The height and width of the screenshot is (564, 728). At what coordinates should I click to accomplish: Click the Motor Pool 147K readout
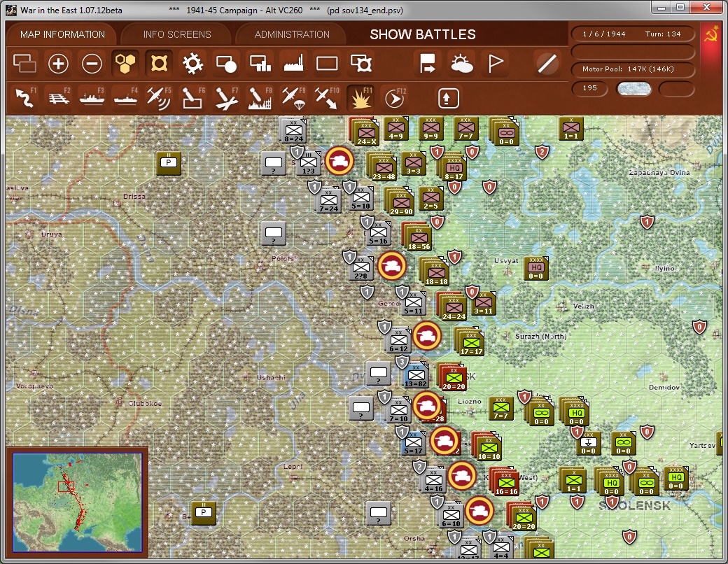(632, 69)
